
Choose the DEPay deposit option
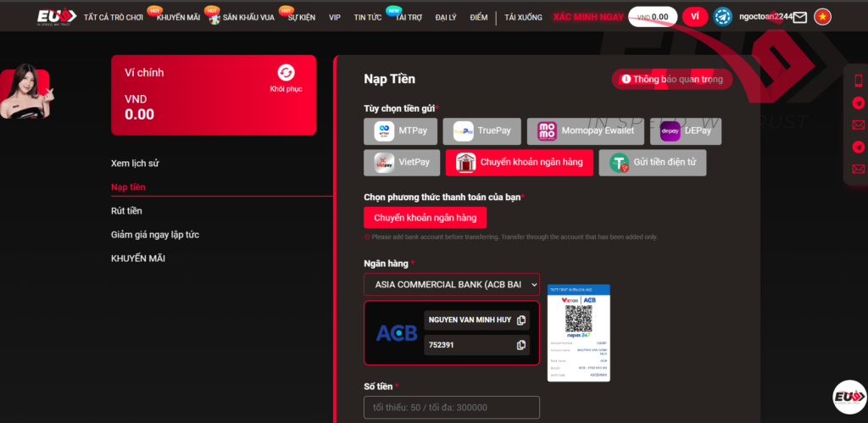click(x=685, y=131)
